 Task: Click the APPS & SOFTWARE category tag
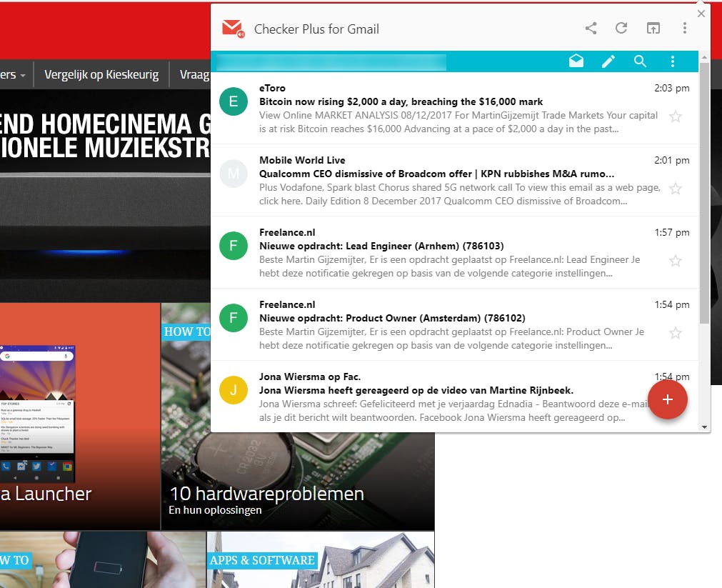[262, 560]
